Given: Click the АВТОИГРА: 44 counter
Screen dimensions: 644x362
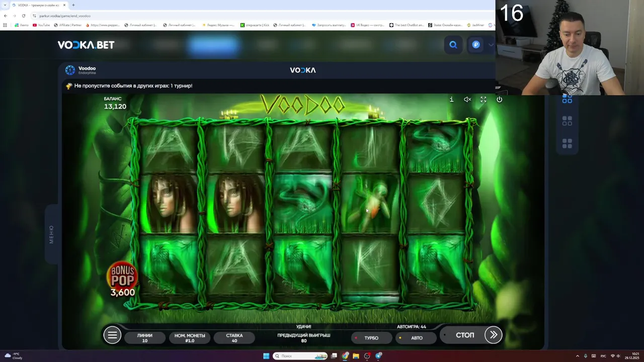Looking at the screenshot, I should (x=412, y=327).
